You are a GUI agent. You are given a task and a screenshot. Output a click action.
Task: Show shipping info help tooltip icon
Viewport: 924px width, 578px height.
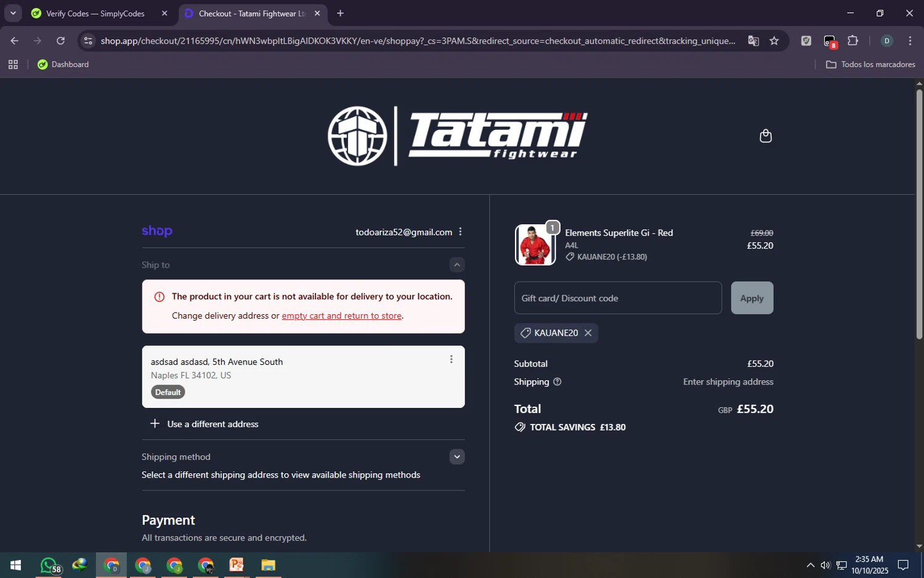(557, 382)
